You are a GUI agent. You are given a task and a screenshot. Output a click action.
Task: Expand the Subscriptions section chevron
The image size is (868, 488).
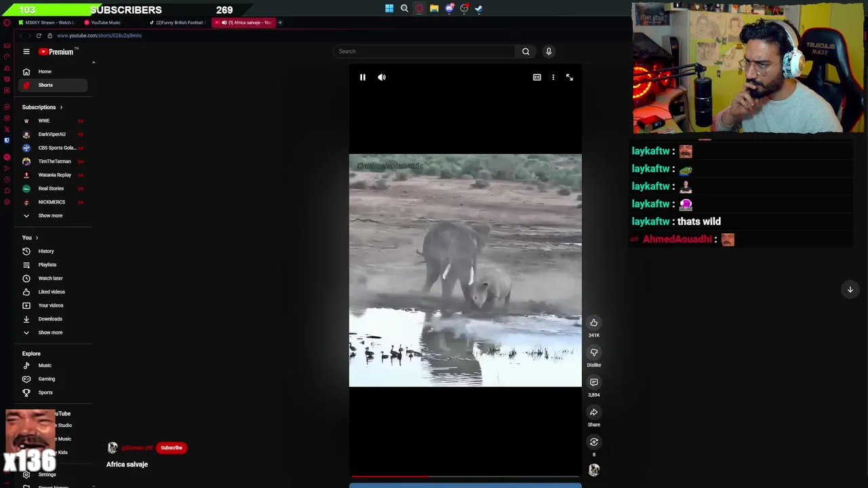pos(61,107)
